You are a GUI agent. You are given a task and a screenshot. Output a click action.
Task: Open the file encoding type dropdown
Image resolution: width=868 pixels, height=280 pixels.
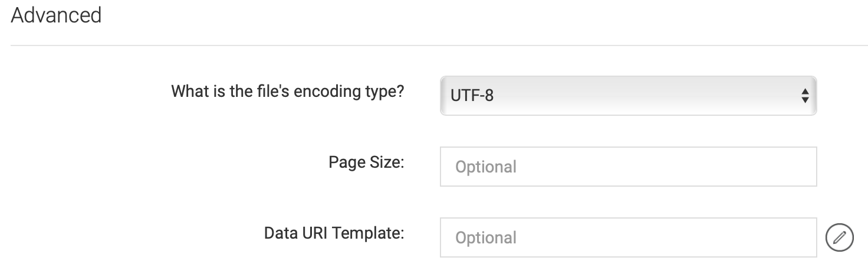coord(628,95)
